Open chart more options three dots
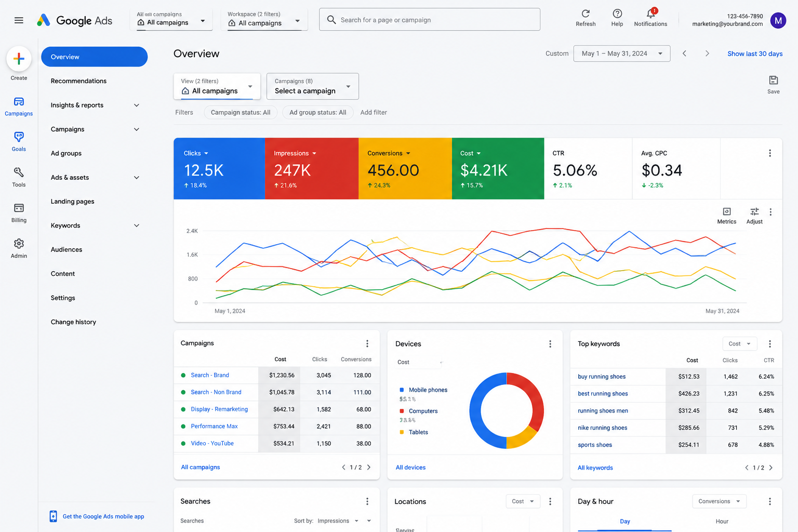The height and width of the screenshot is (532, 798). (770, 212)
